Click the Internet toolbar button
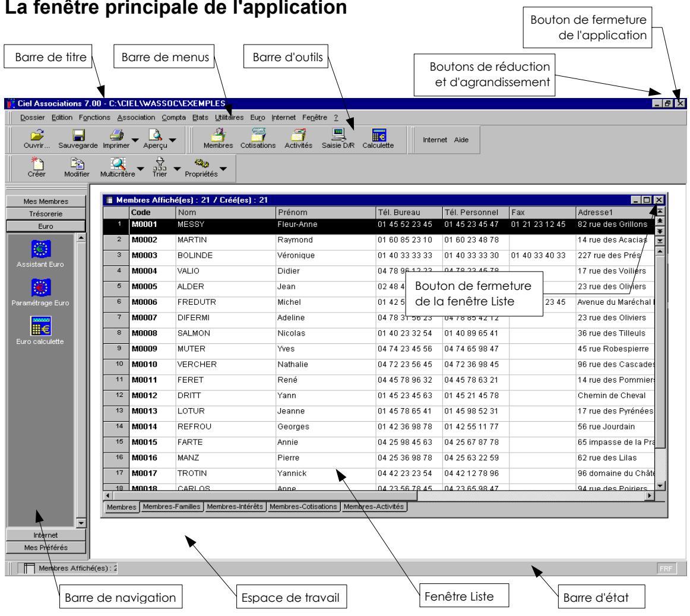Viewport: 690px width, 616px height. (x=435, y=140)
